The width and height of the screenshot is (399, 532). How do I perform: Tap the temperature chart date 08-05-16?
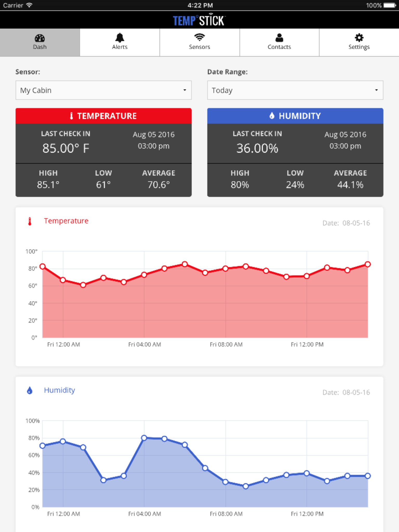356,223
